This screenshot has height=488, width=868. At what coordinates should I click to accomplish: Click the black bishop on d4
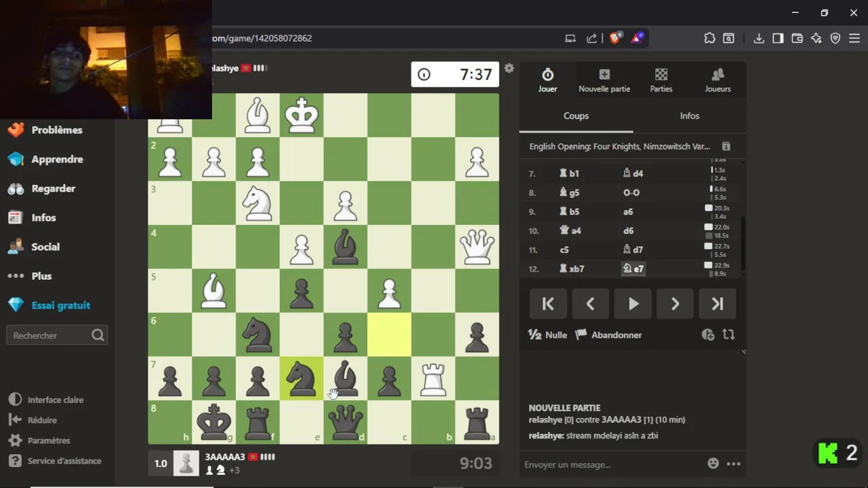click(x=346, y=247)
